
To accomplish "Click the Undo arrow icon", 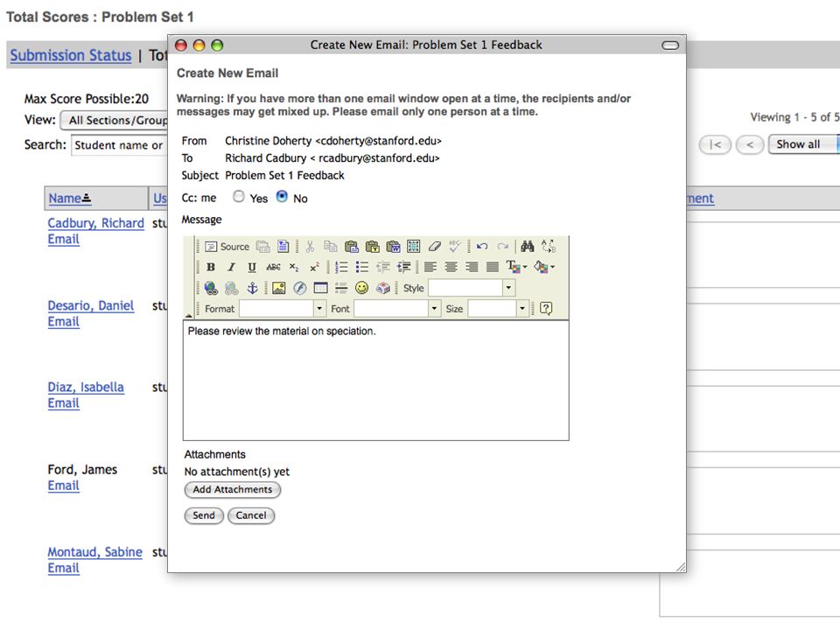I will [482, 247].
